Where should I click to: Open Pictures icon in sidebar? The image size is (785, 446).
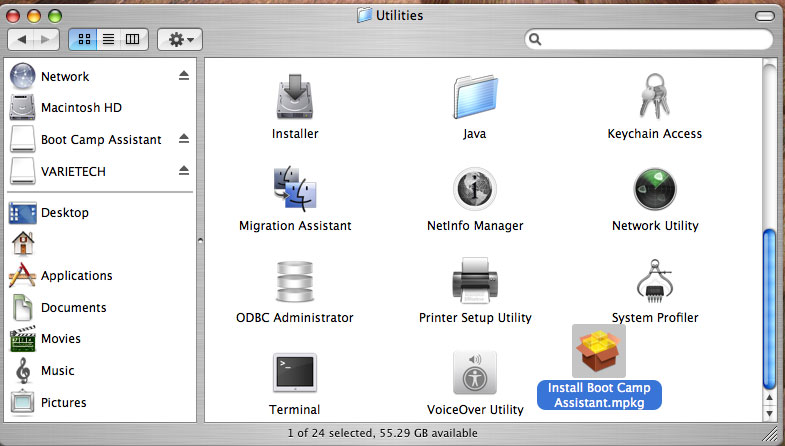point(23,402)
